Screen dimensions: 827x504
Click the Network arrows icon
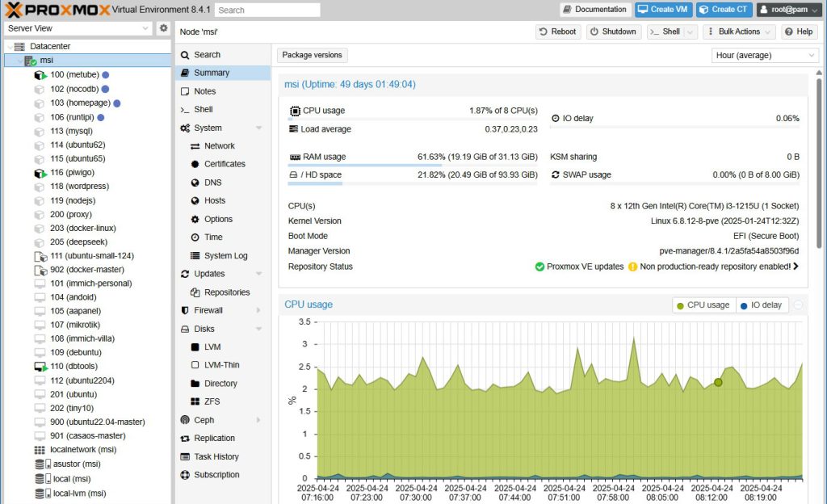195,146
